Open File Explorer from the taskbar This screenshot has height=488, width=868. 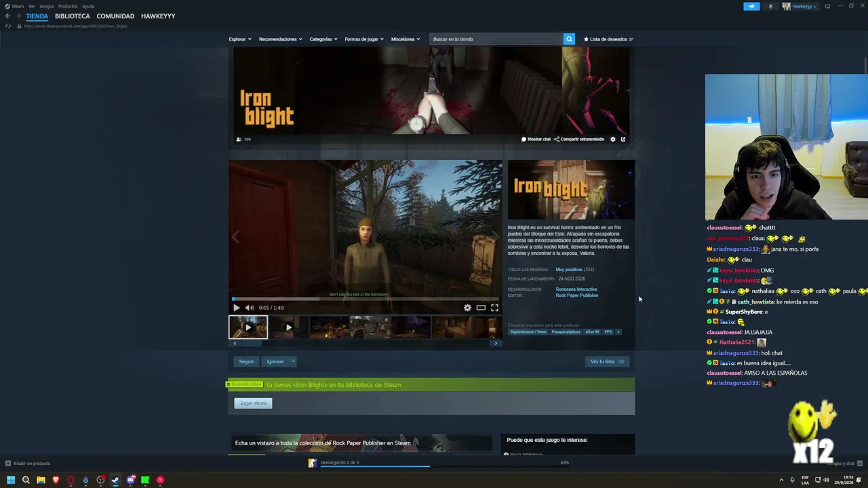(x=41, y=480)
